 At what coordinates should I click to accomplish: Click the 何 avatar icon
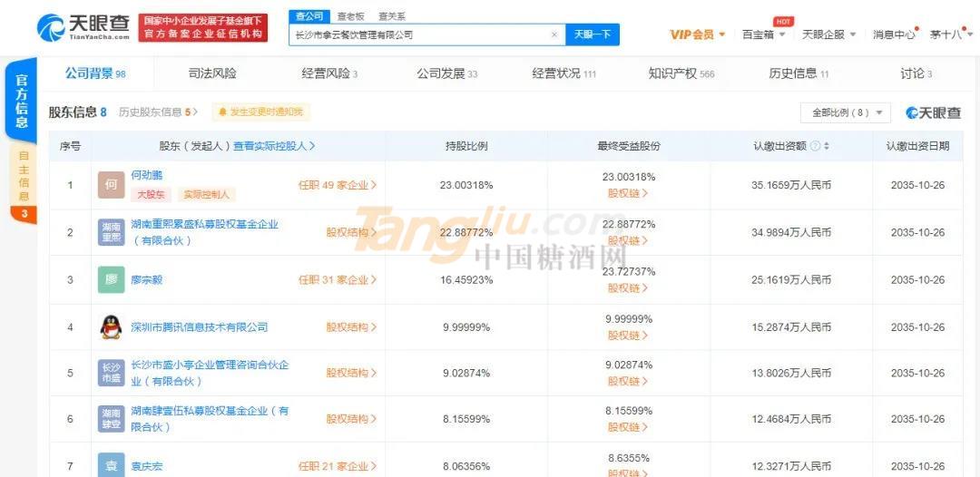click(x=112, y=185)
